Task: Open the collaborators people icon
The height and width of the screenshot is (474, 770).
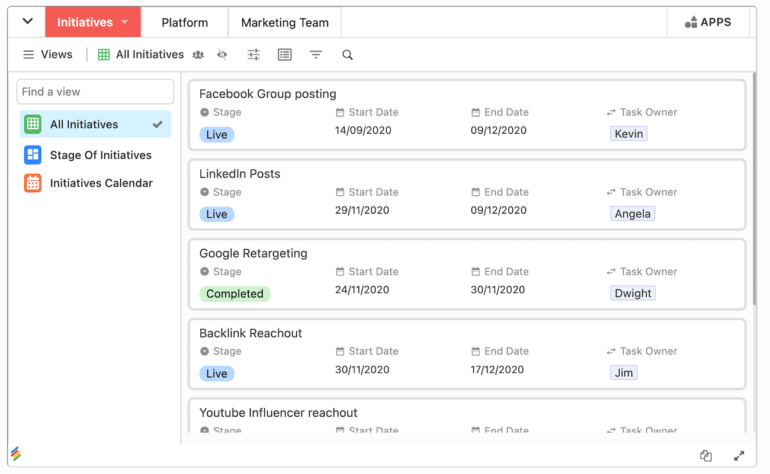Action: click(198, 55)
